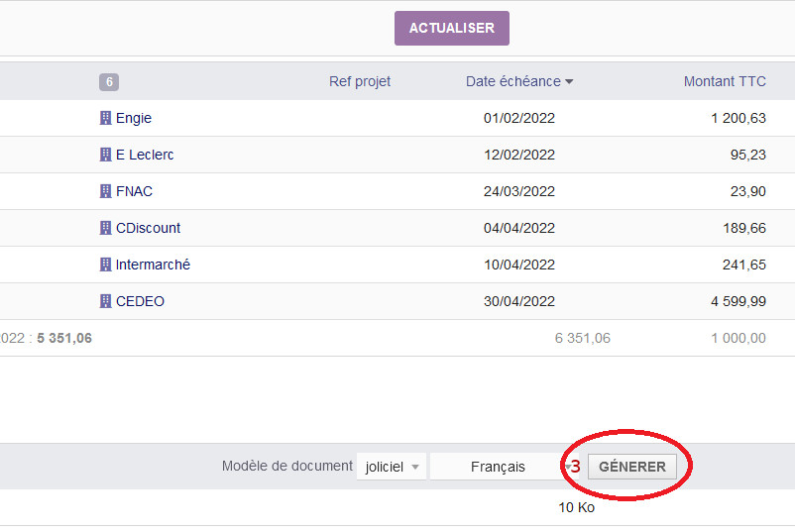
Task: Open the CEDEO company link
Action: coord(140,301)
